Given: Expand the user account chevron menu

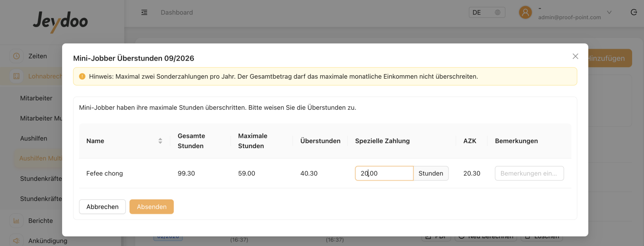Looking at the screenshot, I should tap(609, 12).
